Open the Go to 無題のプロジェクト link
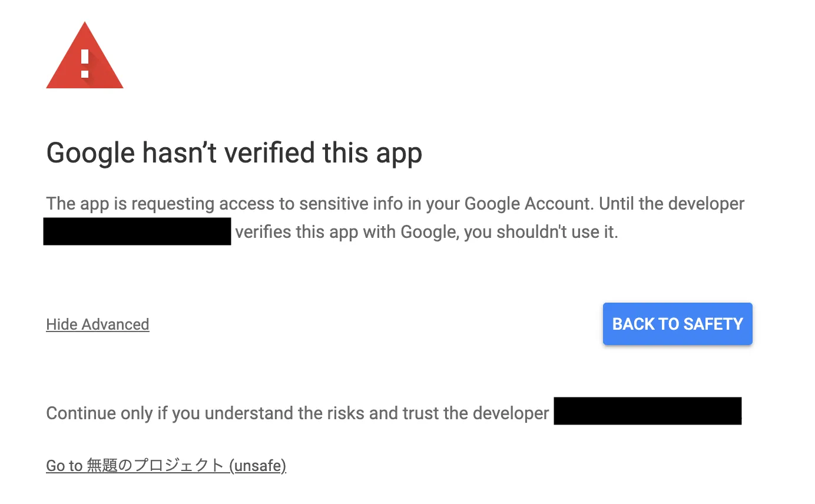815x504 pixels. pyautogui.click(x=135, y=466)
